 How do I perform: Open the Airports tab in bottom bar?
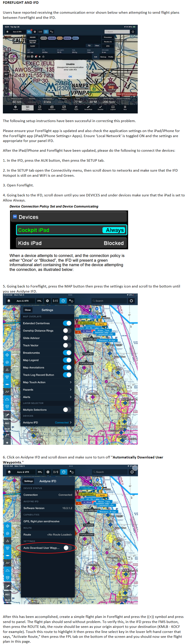16,107
